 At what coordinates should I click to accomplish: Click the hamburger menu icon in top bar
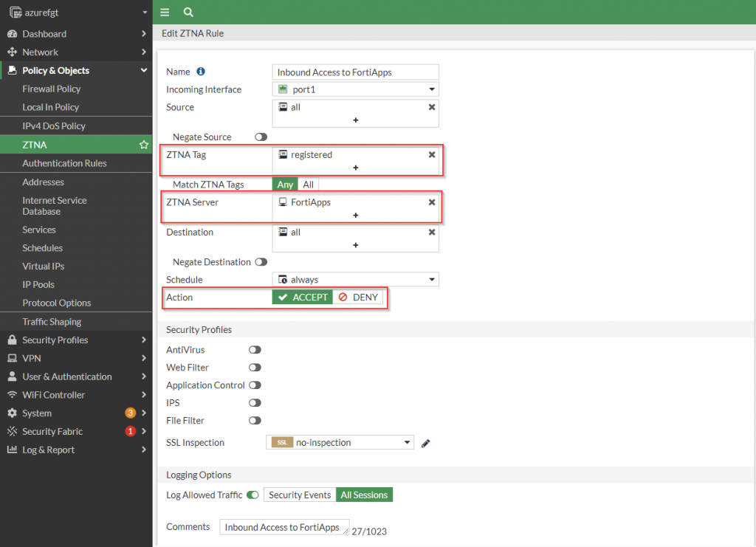coord(165,13)
